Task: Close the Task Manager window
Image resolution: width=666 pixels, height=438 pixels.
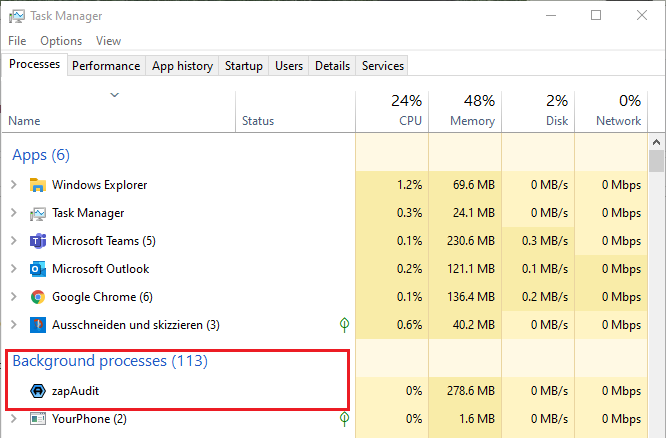Action: click(642, 16)
